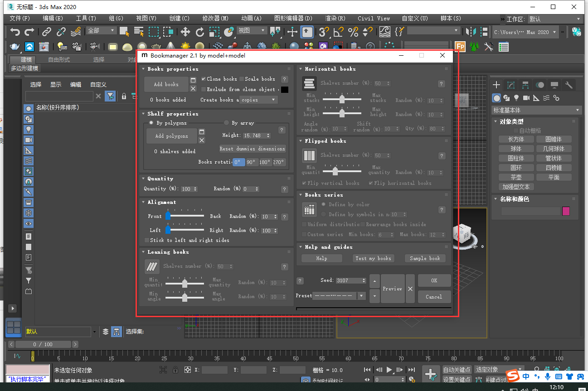The image size is (588, 391).
Task: Click Reset dummies dimensions button
Action: (x=253, y=149)
